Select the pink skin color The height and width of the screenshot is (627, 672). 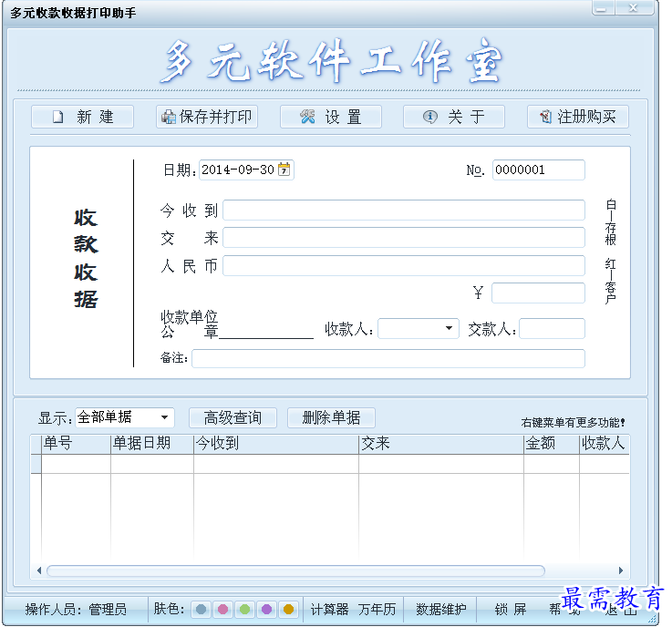[x=222, y=609]
